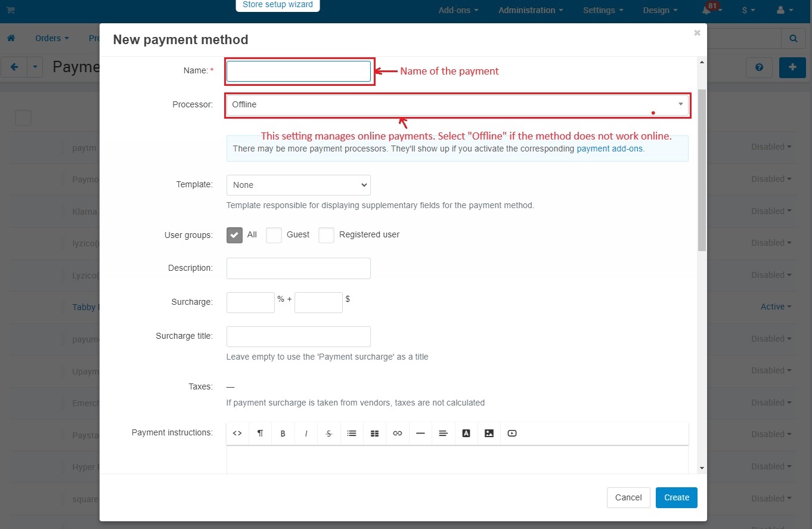Open the paragraph format icon in editor
Viewport: 812px width, 529px height.
coord(260,434)
